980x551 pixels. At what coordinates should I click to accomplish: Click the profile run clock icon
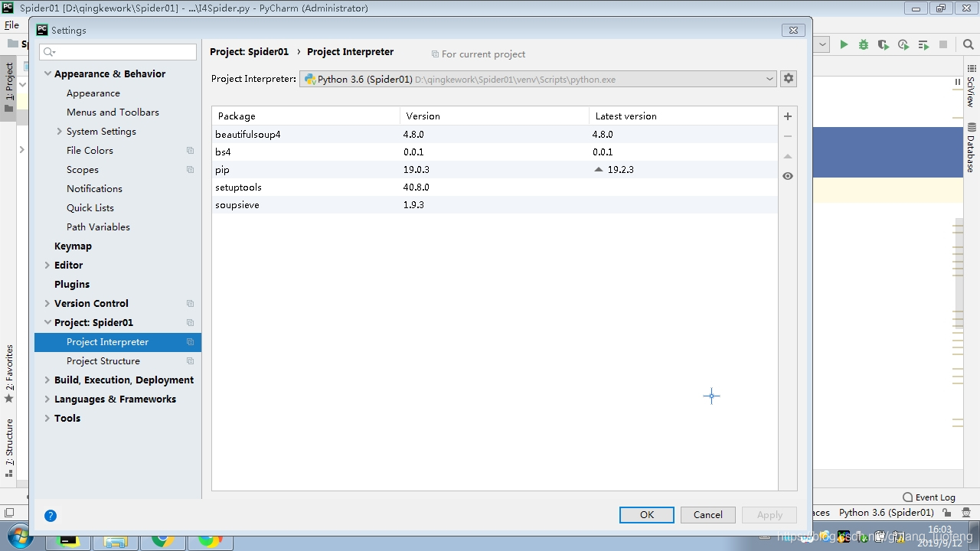(x=903, y=45)
